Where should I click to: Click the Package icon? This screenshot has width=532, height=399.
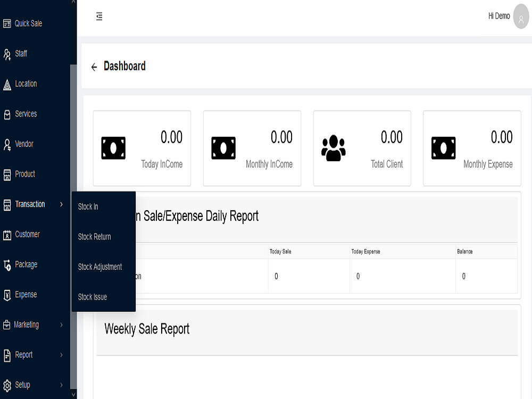click(x=7, y=265)
